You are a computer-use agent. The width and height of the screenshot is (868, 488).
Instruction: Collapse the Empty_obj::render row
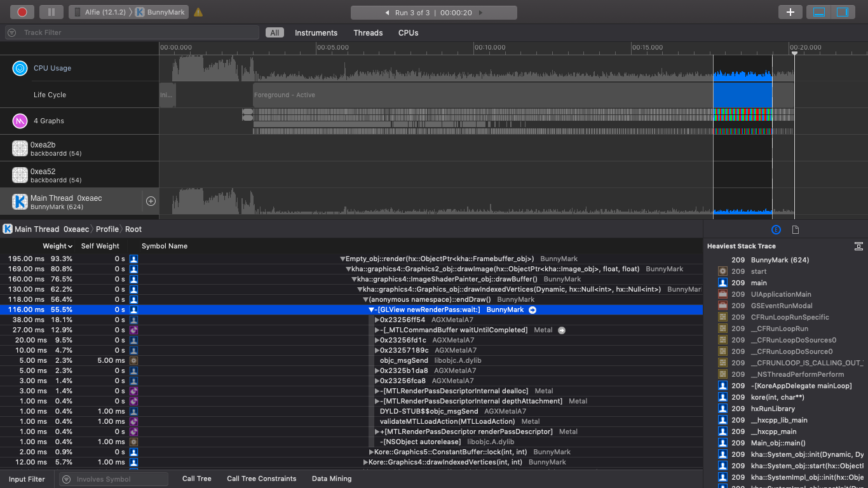point(342,259)
